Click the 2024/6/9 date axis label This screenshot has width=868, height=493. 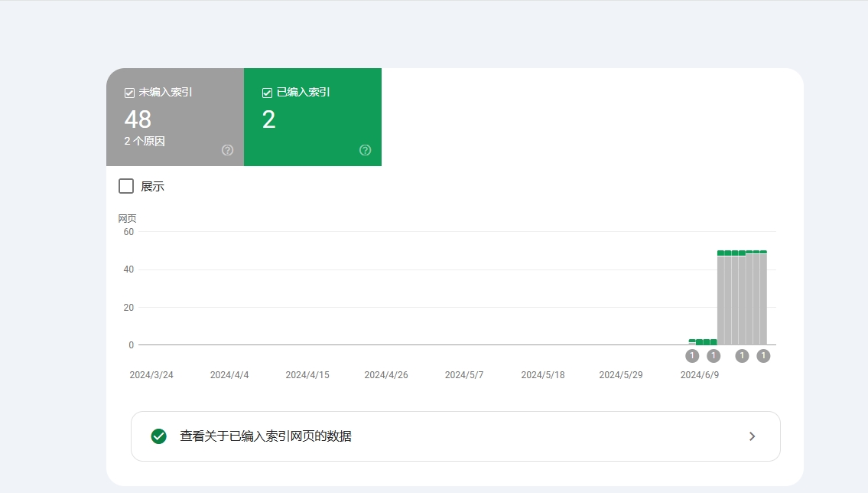pos(700,375)
